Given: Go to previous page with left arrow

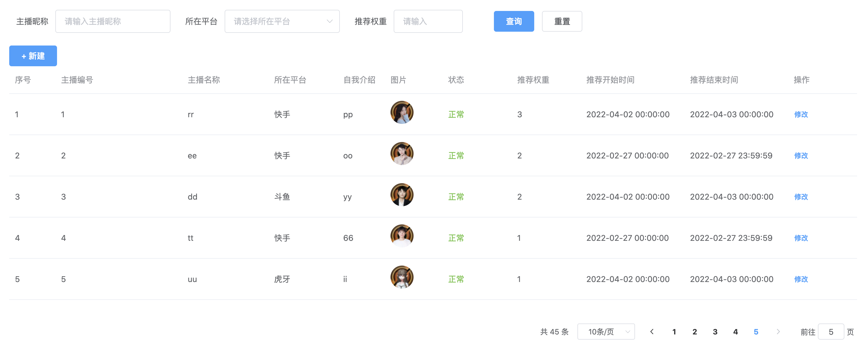Looking at the screenshot, I should pyautogui.click(x=652, y=332).
